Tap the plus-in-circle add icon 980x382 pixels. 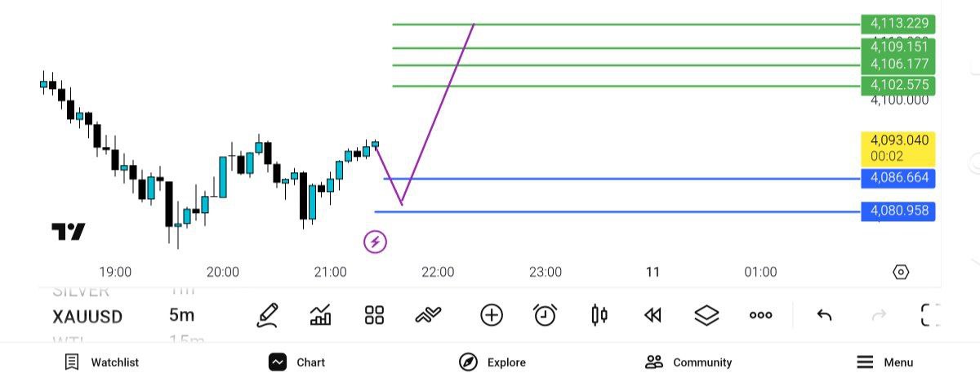(491, 315)
